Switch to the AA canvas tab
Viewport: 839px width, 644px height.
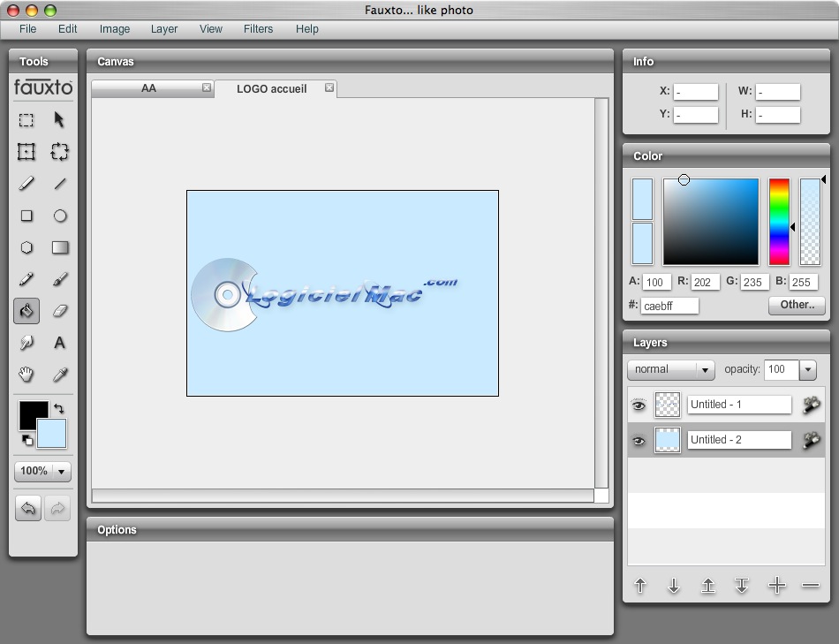pos(148,88)
